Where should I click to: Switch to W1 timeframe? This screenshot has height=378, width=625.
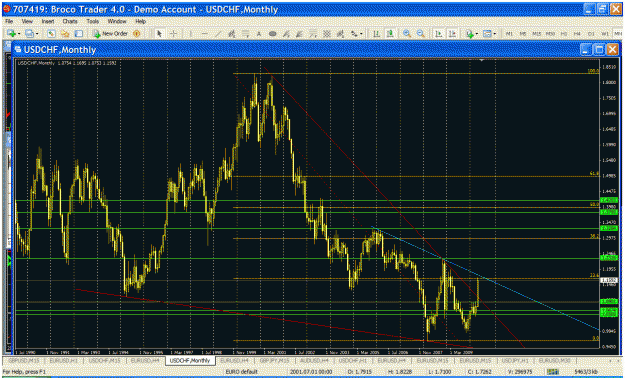(605, 34)
